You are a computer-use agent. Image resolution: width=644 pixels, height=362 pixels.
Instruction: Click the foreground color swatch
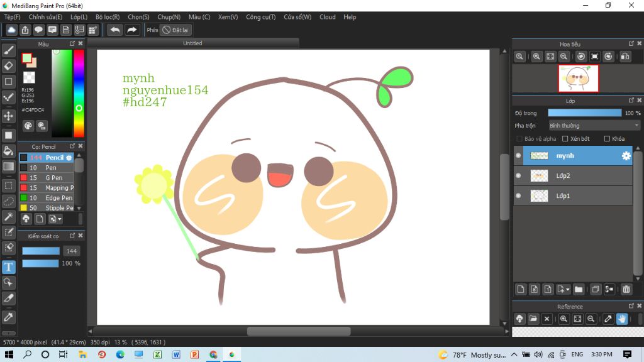(x=26, y=58)
